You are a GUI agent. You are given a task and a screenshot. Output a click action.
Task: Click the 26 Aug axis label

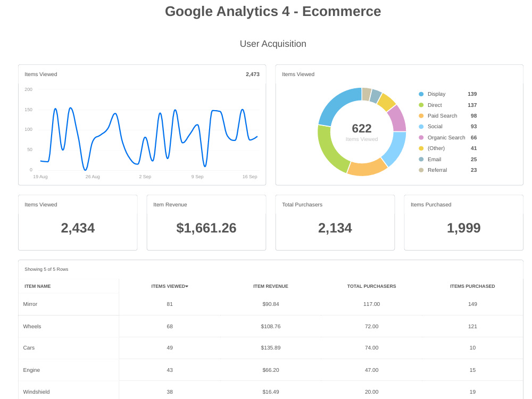(x=93, y=177)
